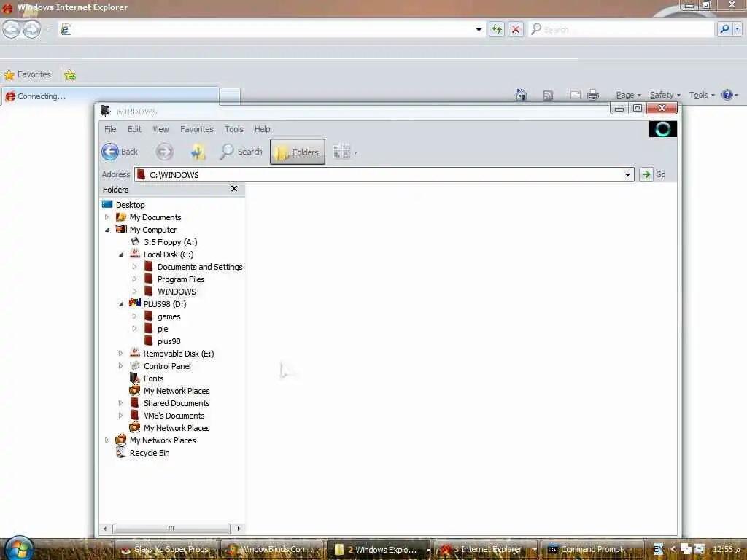Select the Connecting… tab in IE
The image size is (747, 560).
pyautogui.click(x=110, y=96)
